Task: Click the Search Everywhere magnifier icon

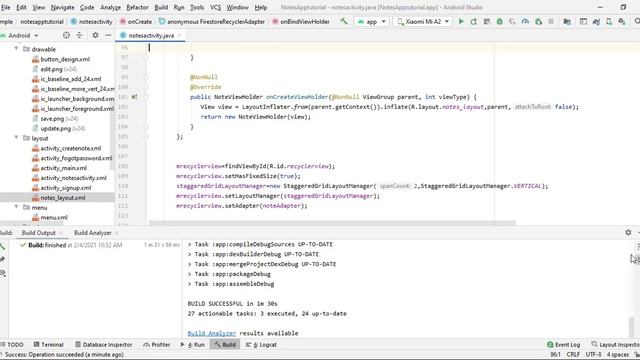Action: [x=637, y=21]
